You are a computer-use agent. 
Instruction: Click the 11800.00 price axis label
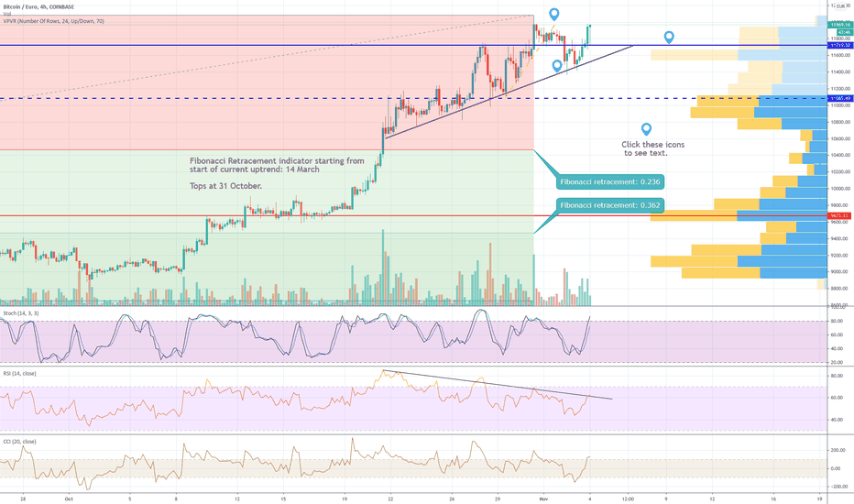840,38
